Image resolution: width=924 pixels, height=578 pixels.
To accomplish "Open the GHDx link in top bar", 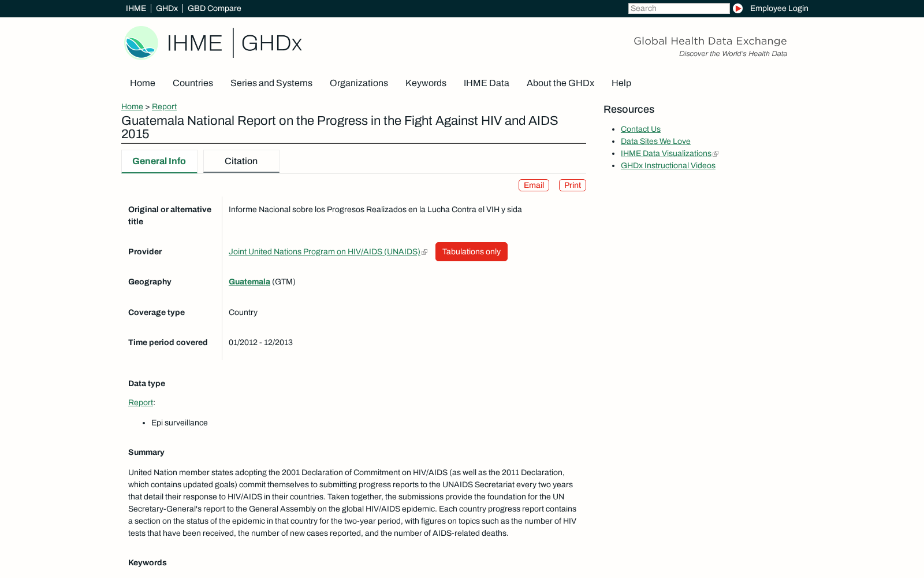I will pos(167,9).
